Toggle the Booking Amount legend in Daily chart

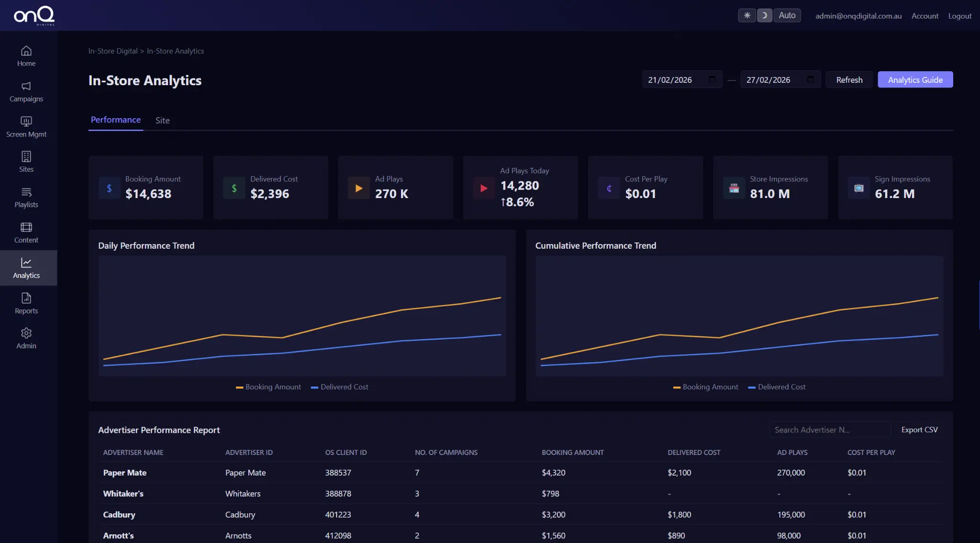point(268,387)
